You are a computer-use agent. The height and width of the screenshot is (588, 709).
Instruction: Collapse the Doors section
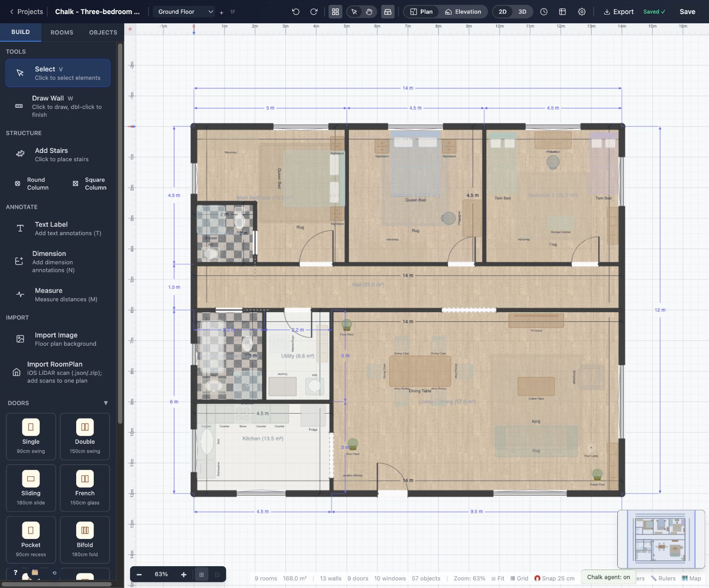pyautogui.click(x=106, y=403)
